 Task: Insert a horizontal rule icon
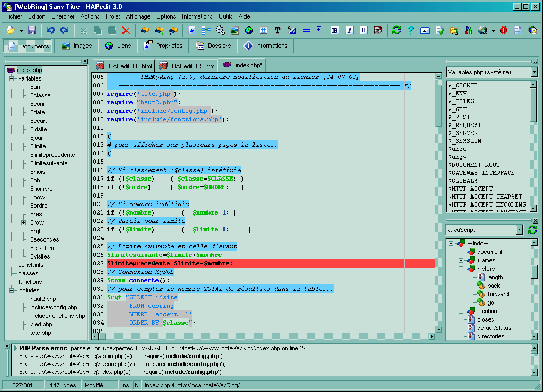coord(306,30)
